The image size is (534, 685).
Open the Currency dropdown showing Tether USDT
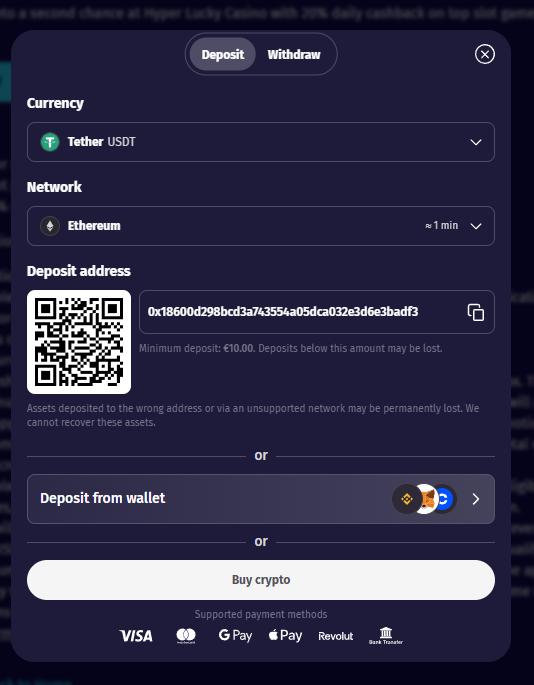pos(261,142)
